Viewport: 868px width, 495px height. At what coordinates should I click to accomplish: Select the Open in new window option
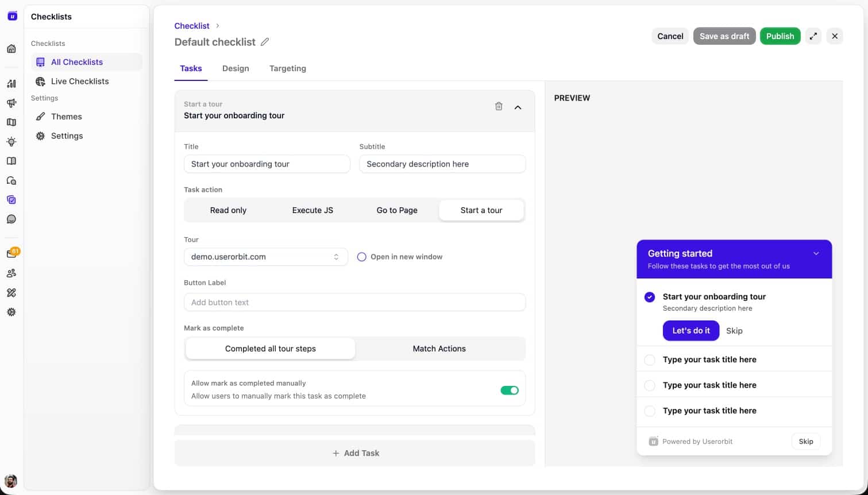(361, 257)
